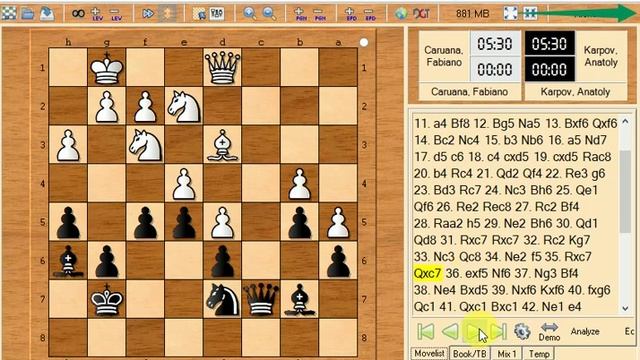Screen dimensions: 640x360
Task: Select the black bishop on h6
Action: [68, 261]
